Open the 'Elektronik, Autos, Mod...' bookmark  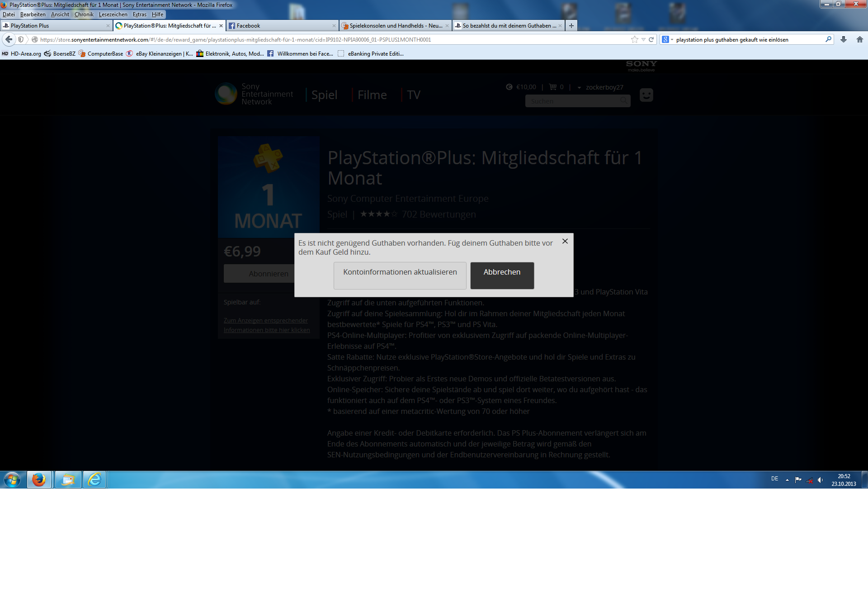230,54
